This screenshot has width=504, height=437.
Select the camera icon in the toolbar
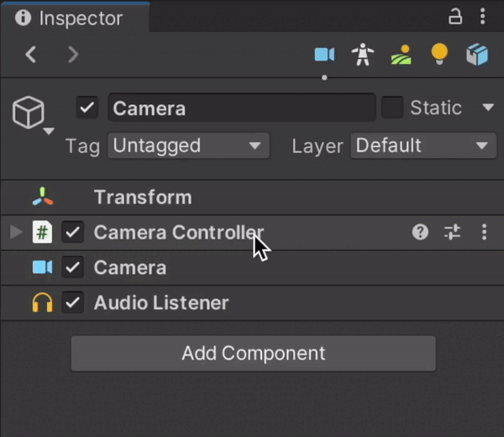tap(324, 55)
